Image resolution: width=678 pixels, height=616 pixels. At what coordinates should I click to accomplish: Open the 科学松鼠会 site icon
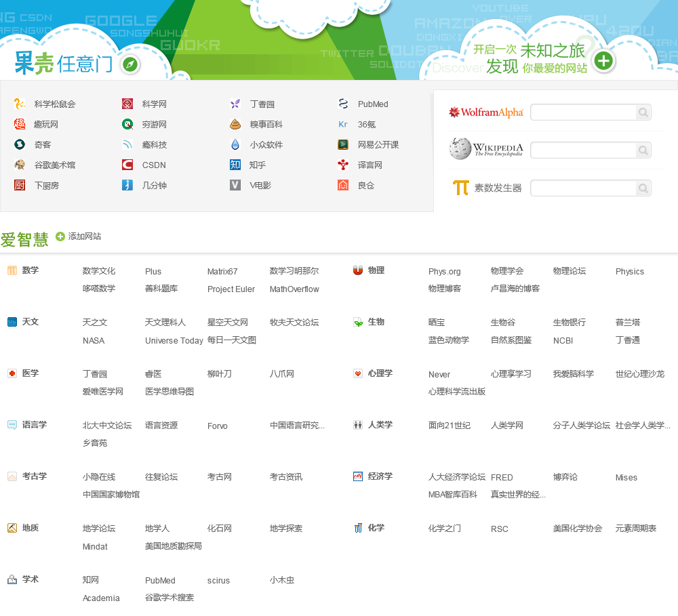coord(20,104)
